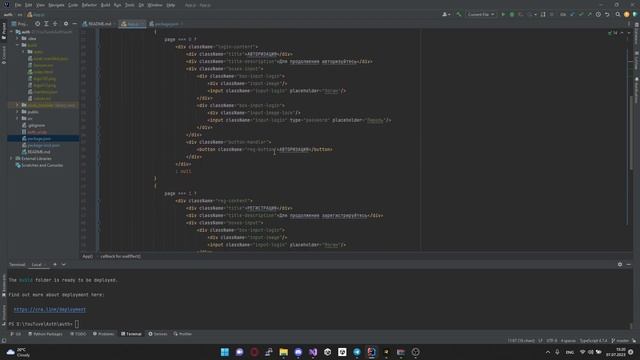Open Show History clock icon

(x=598, y=14)
